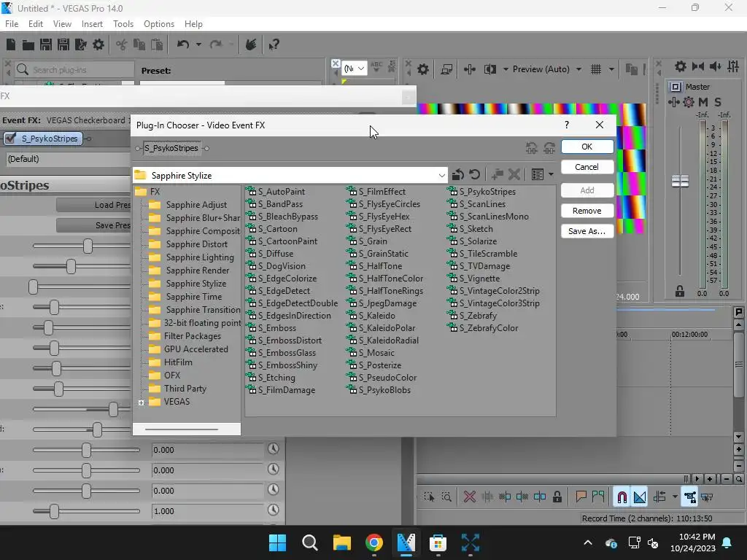
Task: Click the delete X icon in Plug-In Chooser
Action: [514, 175]
